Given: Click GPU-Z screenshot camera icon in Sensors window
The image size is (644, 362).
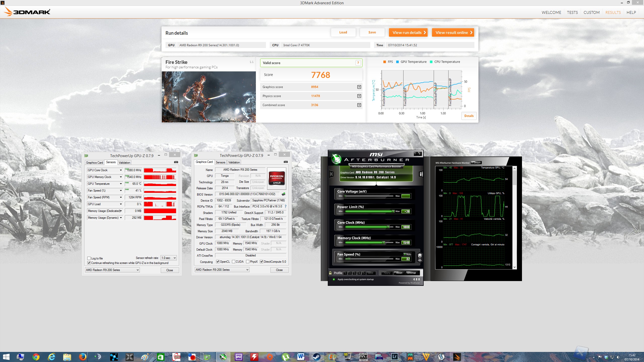Looking at the screenshot, I should (x=176, y=162).
